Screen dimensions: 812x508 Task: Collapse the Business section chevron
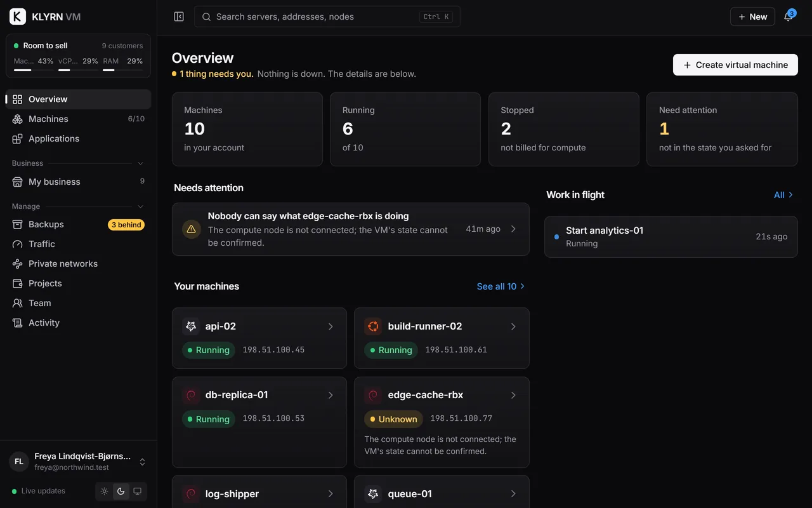(x=141, y=163)
